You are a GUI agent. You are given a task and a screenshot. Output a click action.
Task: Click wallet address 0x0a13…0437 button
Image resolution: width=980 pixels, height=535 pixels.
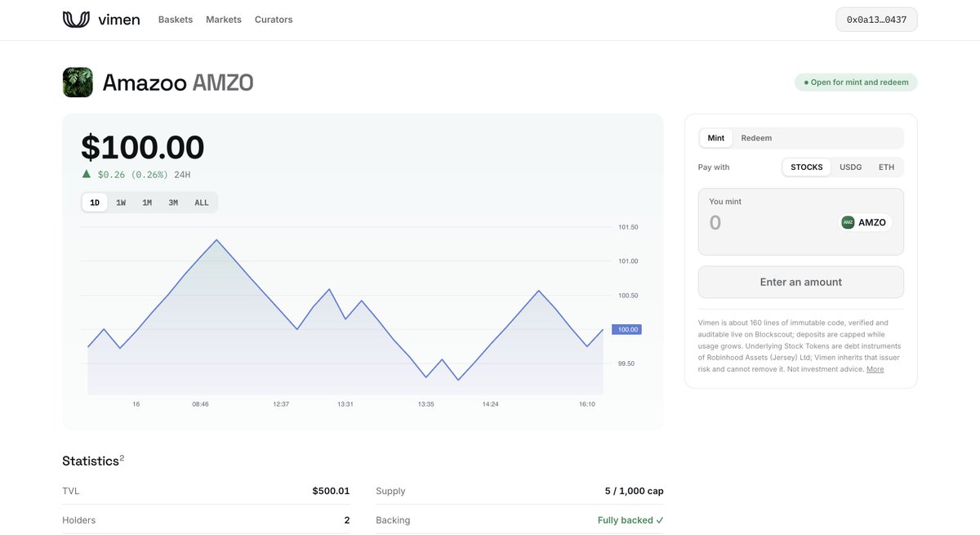(876, 20)
